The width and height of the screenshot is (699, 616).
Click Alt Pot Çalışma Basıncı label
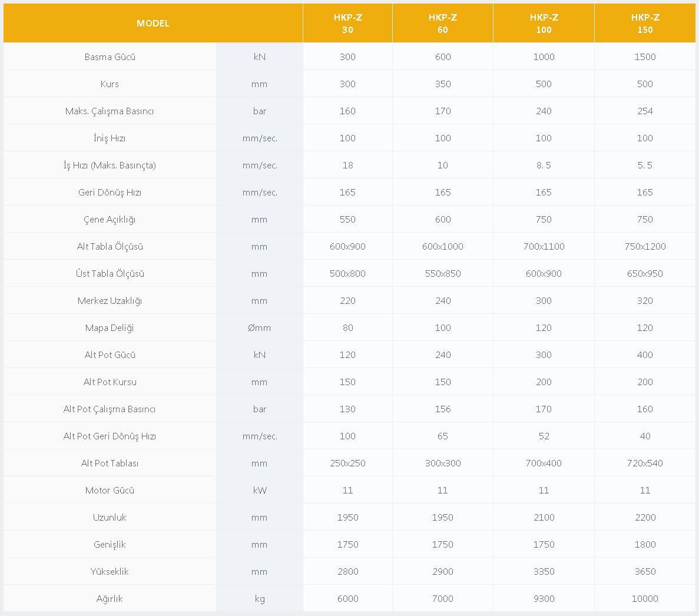pos(110,409)
